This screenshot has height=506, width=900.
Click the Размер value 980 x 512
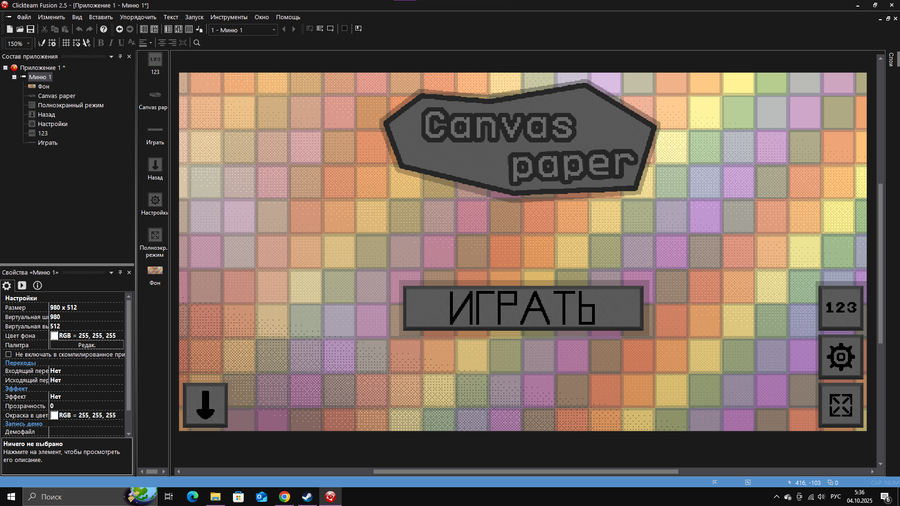click(x=86, y=308)
